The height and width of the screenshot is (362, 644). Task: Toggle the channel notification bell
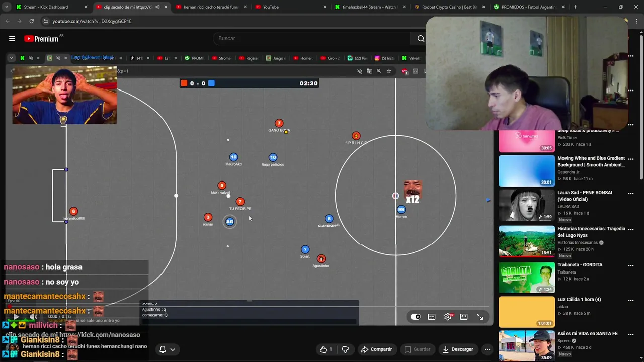point(163,349)
